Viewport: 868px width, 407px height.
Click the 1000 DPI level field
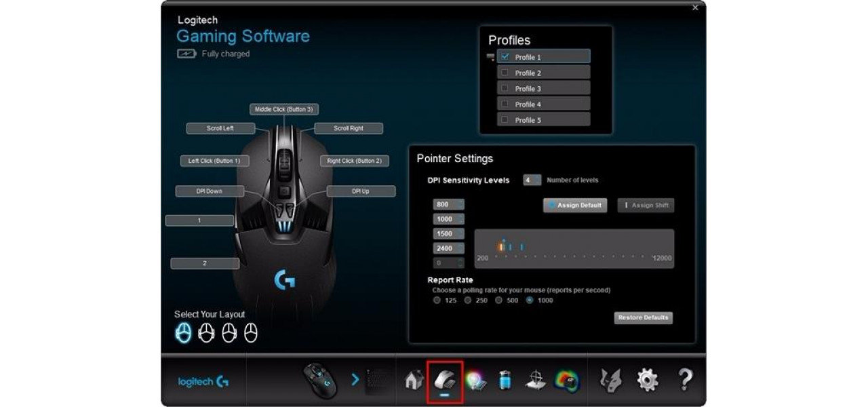pyautogui.click(x=449, y=219)
